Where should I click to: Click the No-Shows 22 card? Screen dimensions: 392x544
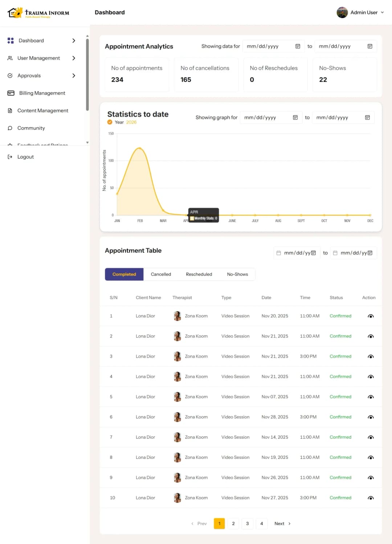click(345, 74)
